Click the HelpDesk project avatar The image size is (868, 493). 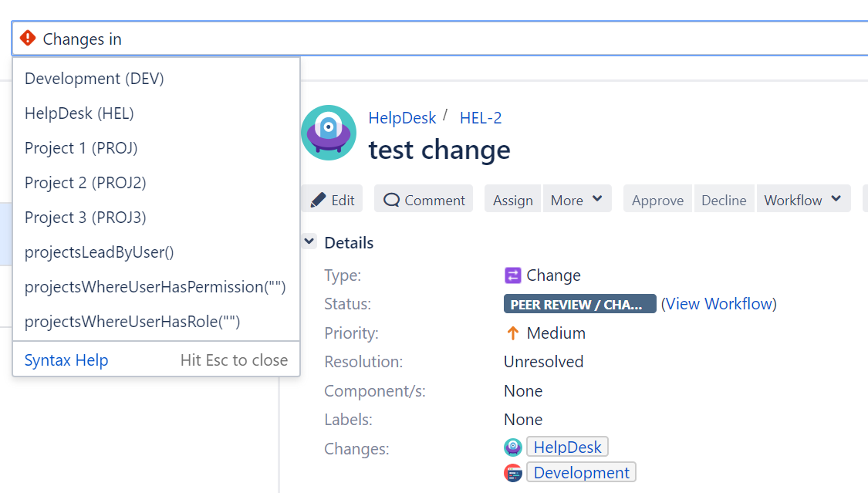click(329, 133)
